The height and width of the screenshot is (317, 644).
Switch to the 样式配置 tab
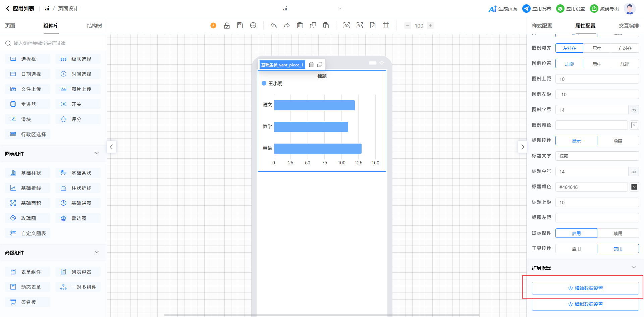tap(542, 26)
